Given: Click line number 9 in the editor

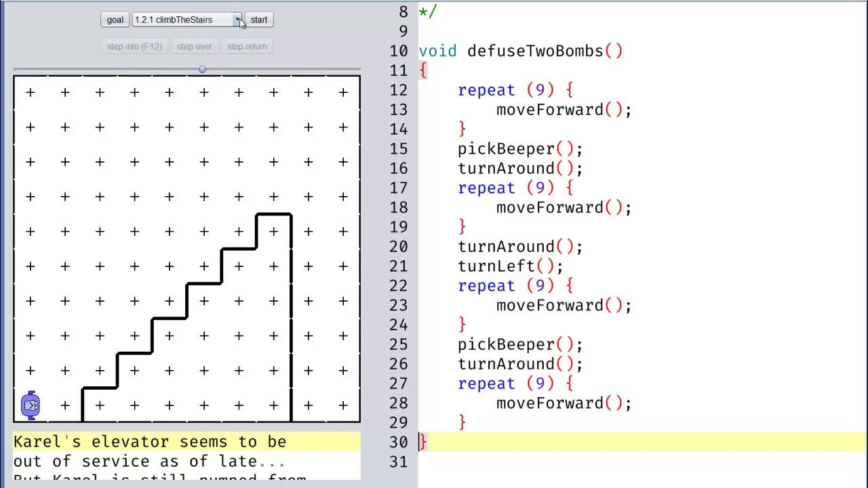Looking at the screenshot, I should click(403, 31).
